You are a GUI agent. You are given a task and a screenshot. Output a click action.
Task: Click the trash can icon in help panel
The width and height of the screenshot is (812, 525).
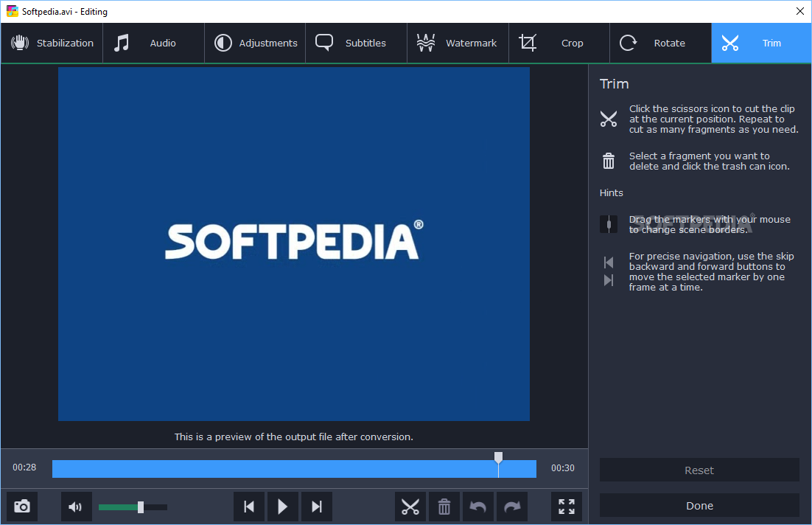609,161
